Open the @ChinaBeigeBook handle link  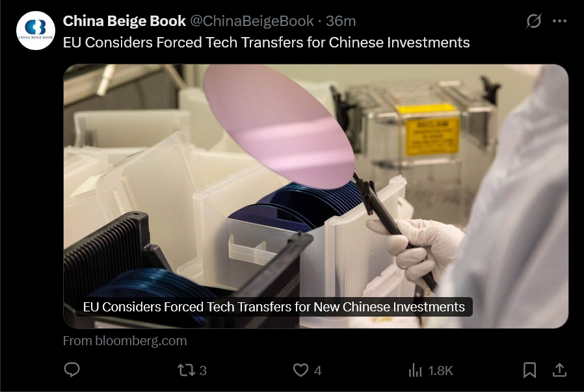252,21
